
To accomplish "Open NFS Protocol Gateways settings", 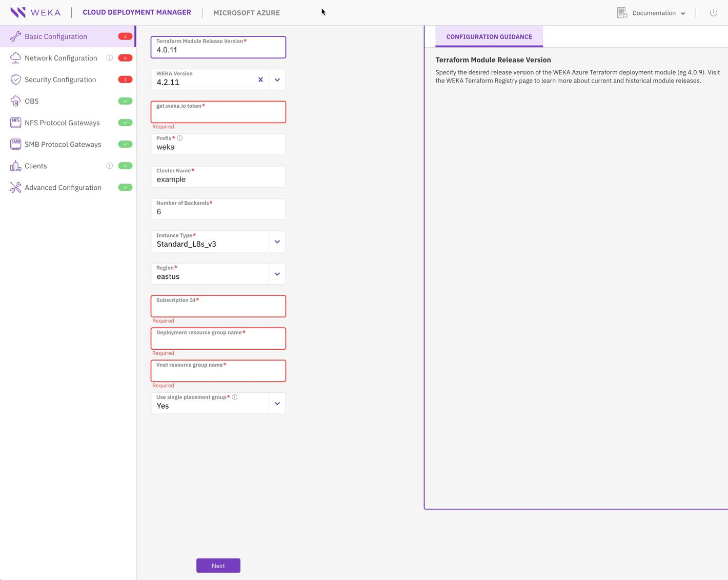I will point(62,123).
